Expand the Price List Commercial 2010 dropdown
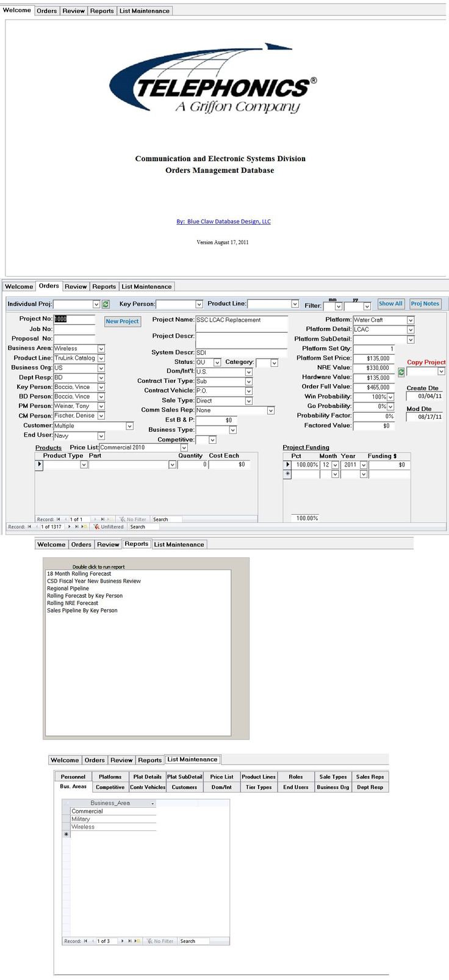The image size is (449, 980). pos(184,448)
